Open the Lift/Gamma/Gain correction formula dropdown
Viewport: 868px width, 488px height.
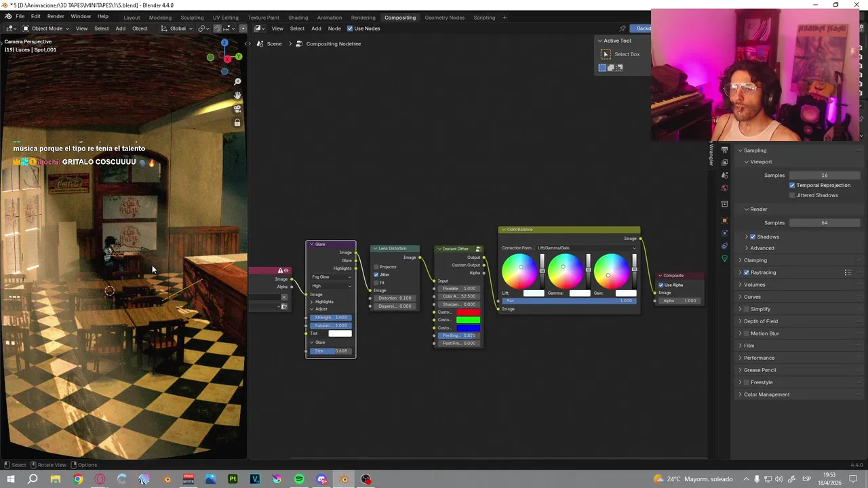pyautogui.click(x=587, y=248)
